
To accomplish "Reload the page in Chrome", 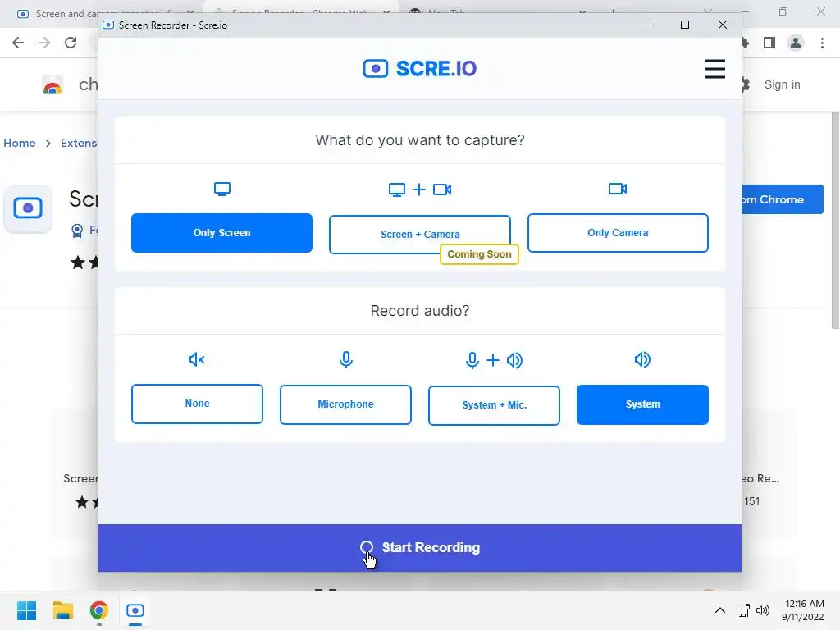I will (x=71, y=43).
